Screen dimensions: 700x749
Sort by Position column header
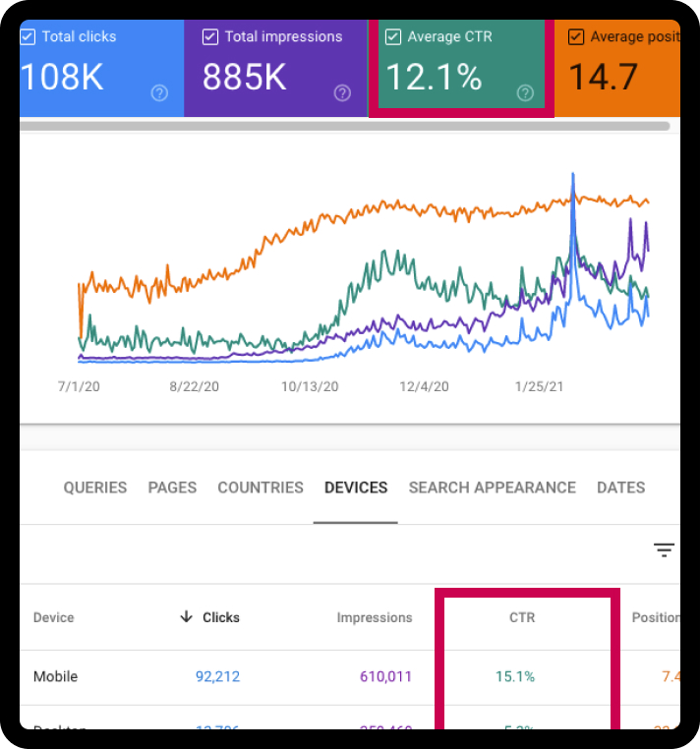click(x=656, y=617)
